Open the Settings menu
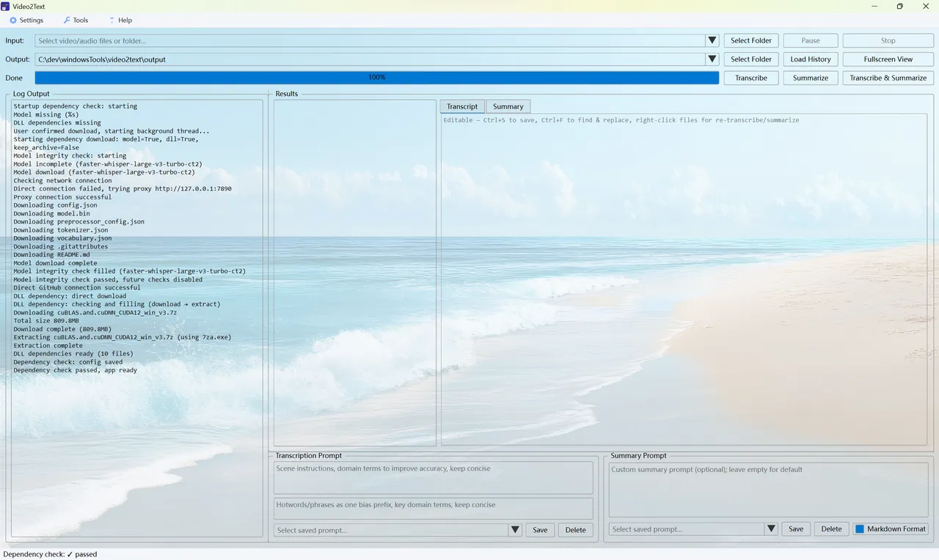 tap(26, 21)
